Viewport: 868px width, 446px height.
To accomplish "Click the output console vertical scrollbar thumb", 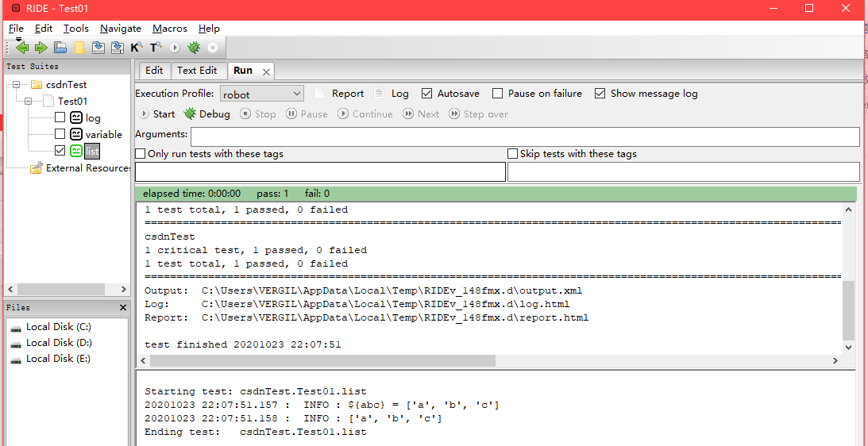I will coord(848,310).
